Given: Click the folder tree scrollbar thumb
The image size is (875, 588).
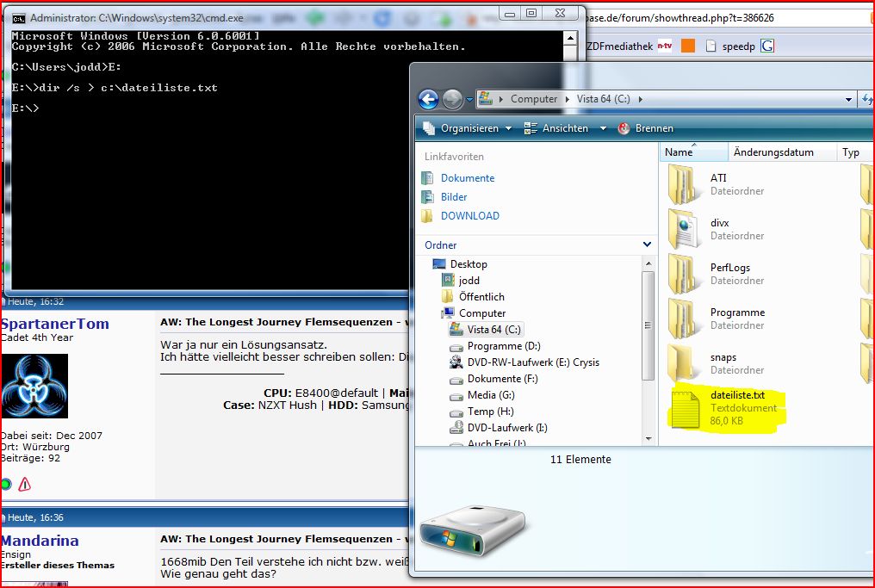Looking at the screenshot, I should click(x=648, y=325).
